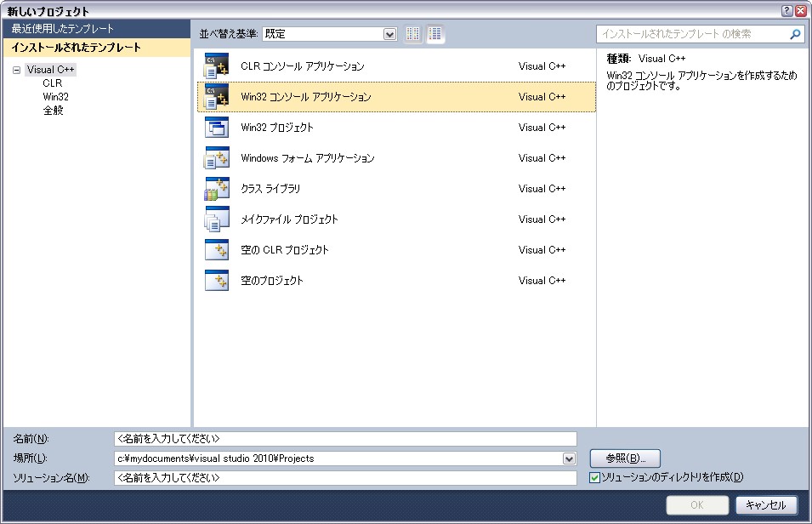Select CLR コンソール アプリケーション template name
Viewport: 812px width, 524px height.
(x=303, y=65)
